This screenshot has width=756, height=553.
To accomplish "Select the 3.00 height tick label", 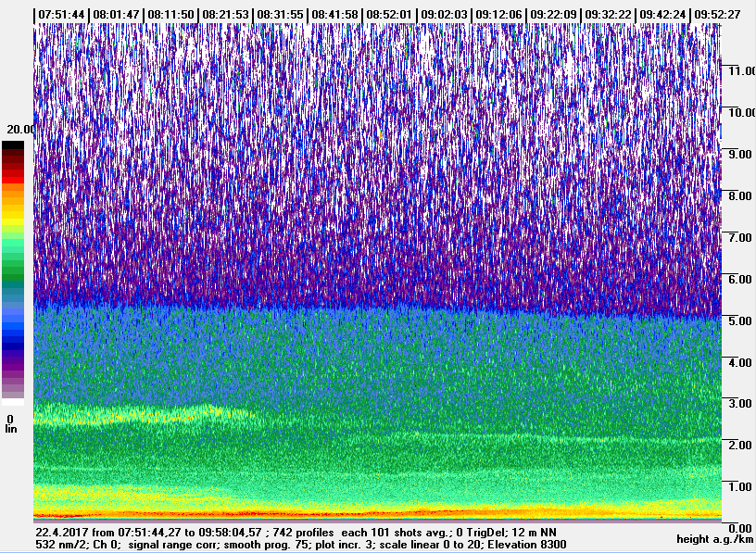I will click(x=741, y=403).
